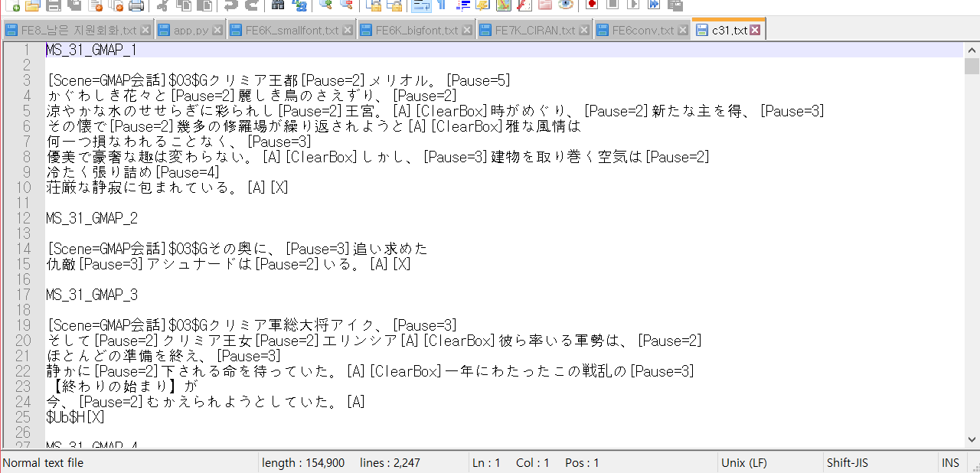Click the Shift-JIS encoding in status bar

[x=848, y=463]
